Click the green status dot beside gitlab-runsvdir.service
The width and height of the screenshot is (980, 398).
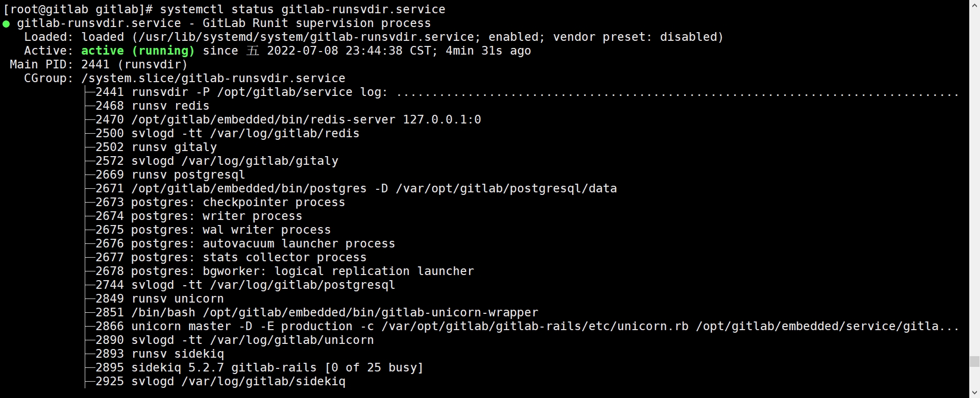(x=6, y=23)
